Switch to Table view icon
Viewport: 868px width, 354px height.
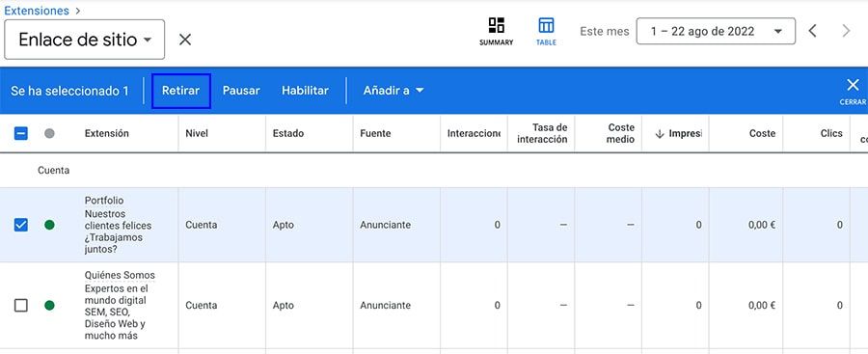click(546, 31)
